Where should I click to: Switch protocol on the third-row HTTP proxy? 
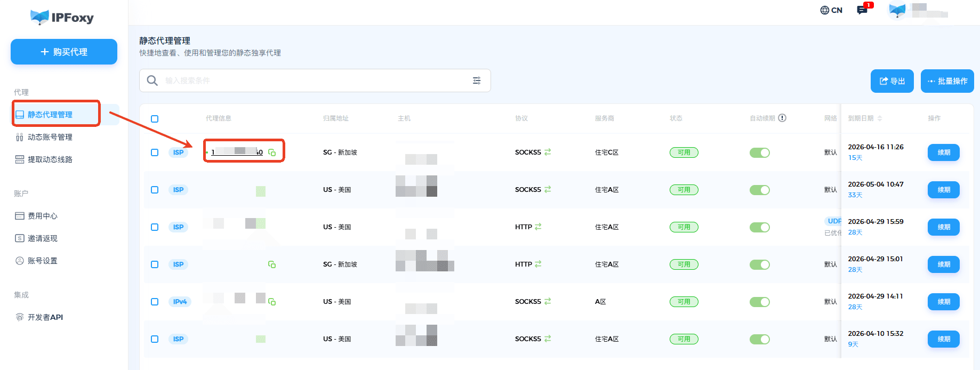pos(538,227)
